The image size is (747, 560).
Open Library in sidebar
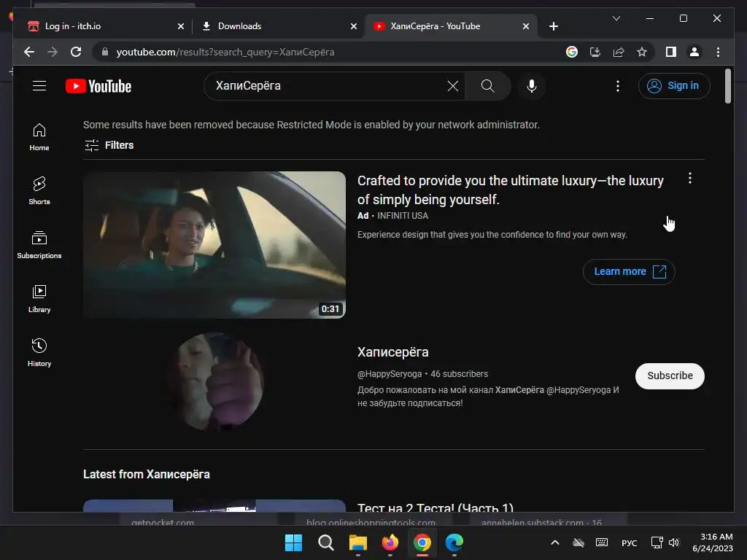(39, 298)
